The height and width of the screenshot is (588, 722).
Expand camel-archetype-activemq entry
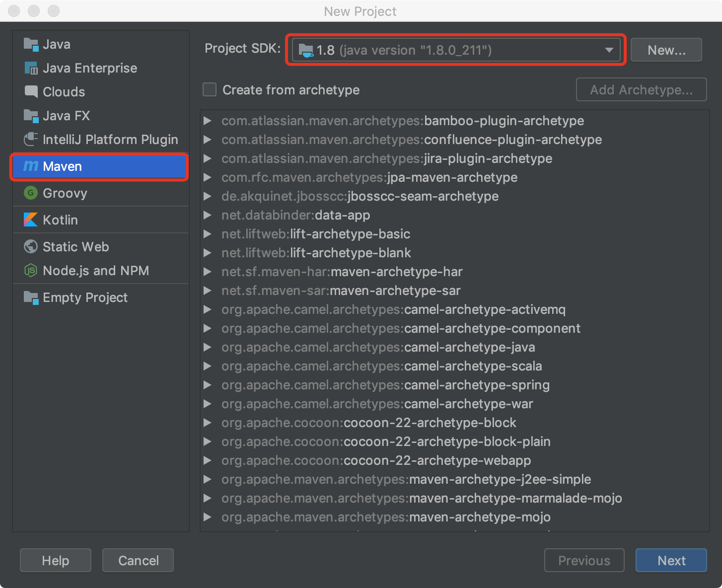[208, 309]
